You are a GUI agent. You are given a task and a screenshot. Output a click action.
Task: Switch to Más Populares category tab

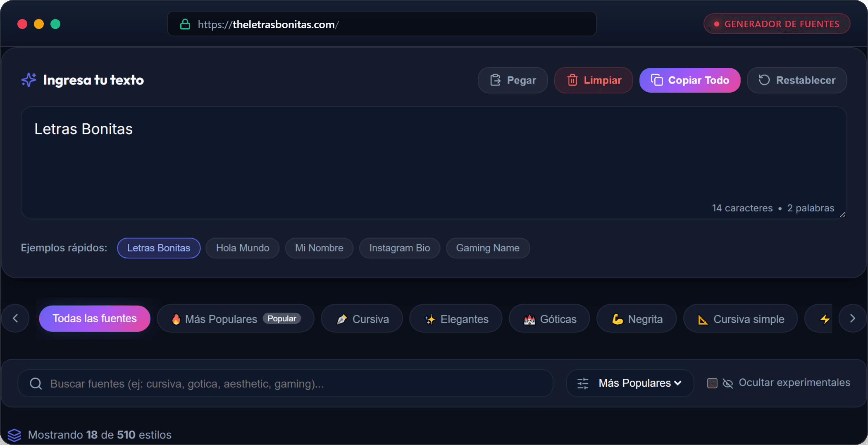[x=236, y=319]
